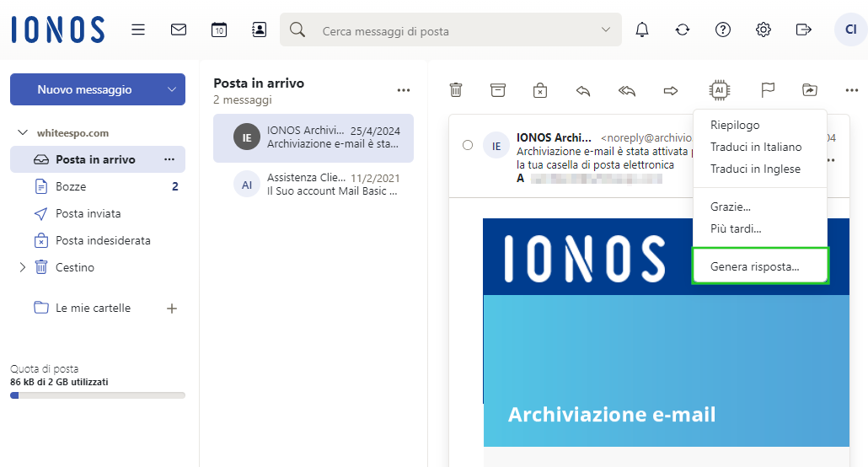This screenshot has height=467, width=868.
Task: Expand Nuovo messaggio dropdown arrow
Action: [172, 89]
